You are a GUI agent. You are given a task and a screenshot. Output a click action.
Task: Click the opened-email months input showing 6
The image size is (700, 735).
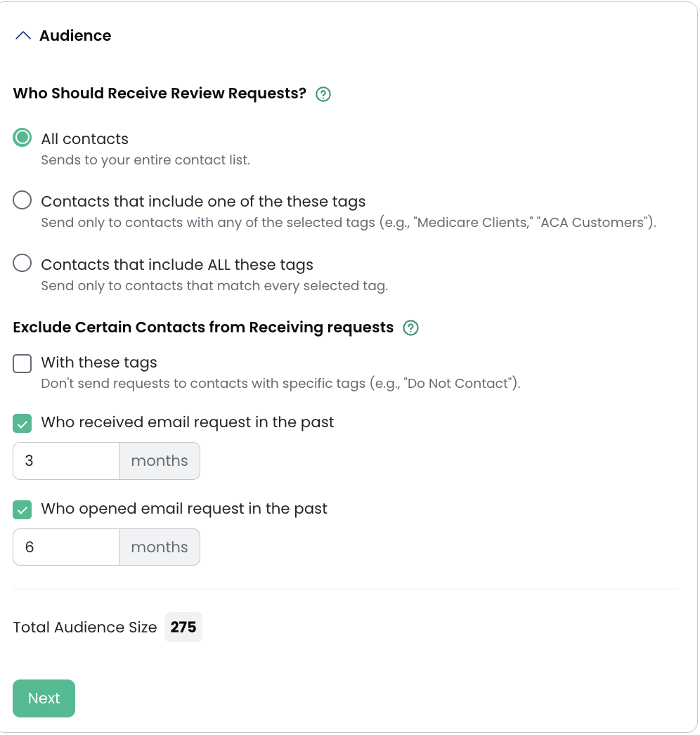(x=66, y=547)
